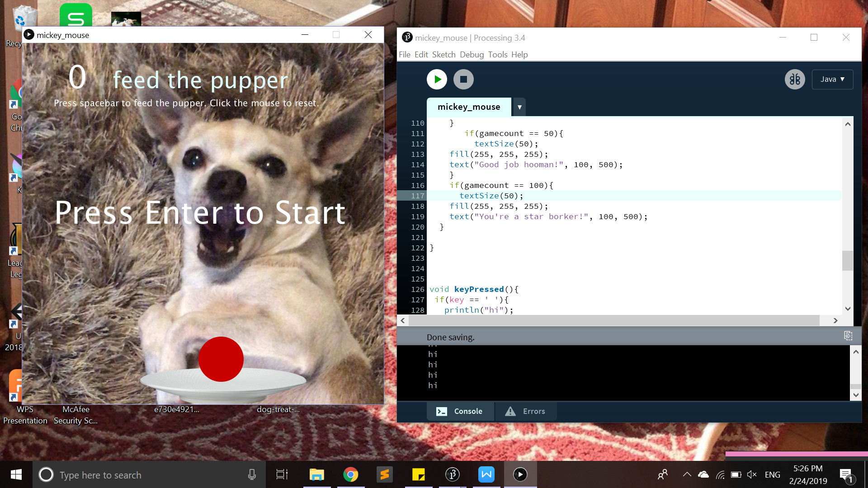The width and height of the screenshot is (868, 488).
Task: Select Task View in the taskbar
Action: tap(281, 474)
